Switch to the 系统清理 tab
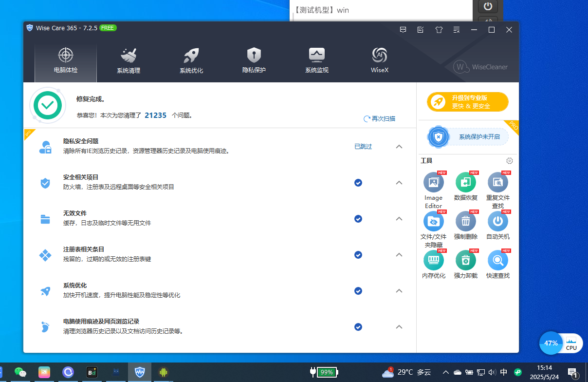Image resolution: width=588 pixels, height=382 pixels. point(129,60)
